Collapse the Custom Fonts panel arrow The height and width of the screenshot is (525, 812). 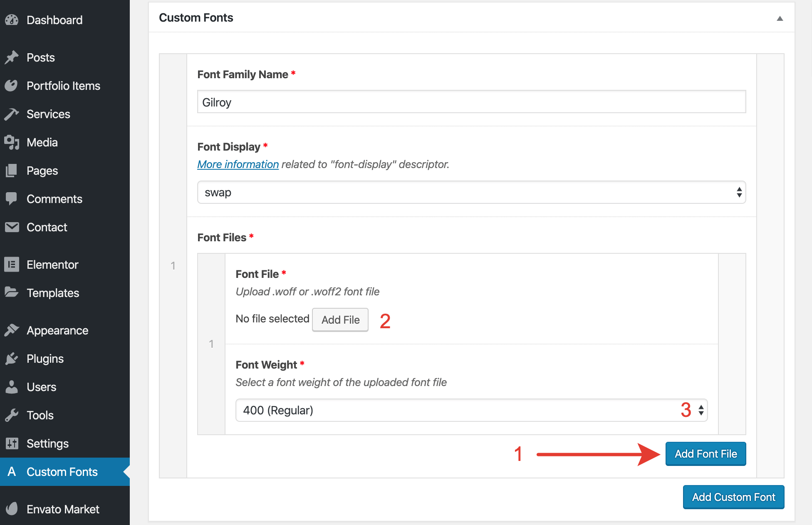point(780,18)
